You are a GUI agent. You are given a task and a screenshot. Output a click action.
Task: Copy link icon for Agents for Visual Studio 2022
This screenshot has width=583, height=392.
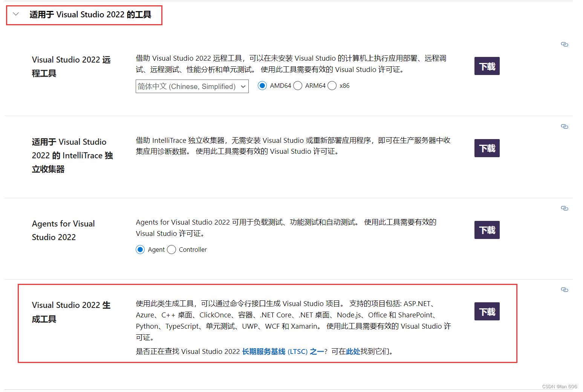[564, 208]
